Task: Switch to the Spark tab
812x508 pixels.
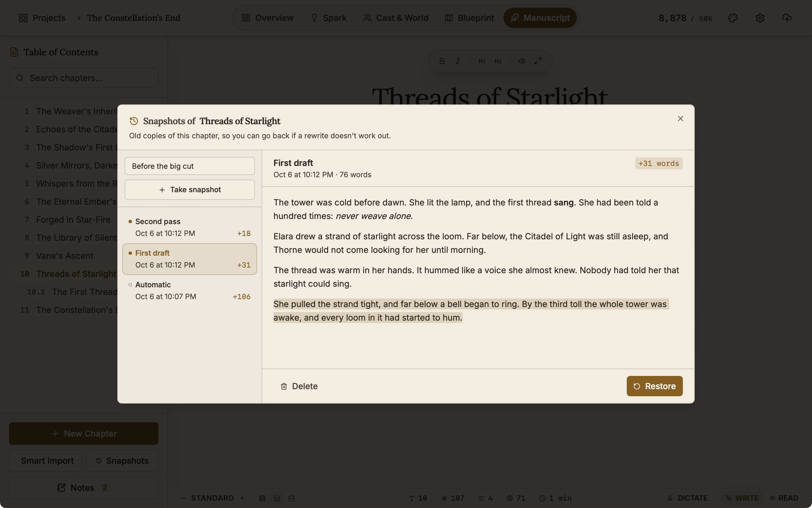Action: click(x=328, y=18)
